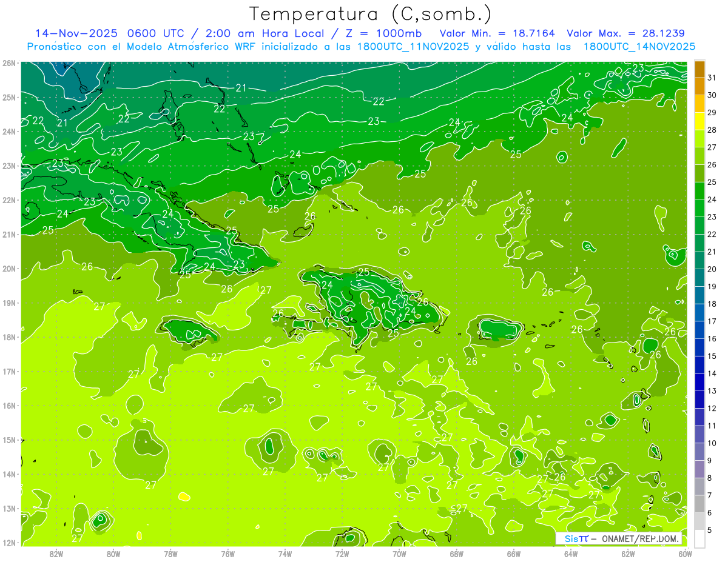Click the 70W longitude axis label
The height and width of the screenshot is (562, 728).
point(399,554)
